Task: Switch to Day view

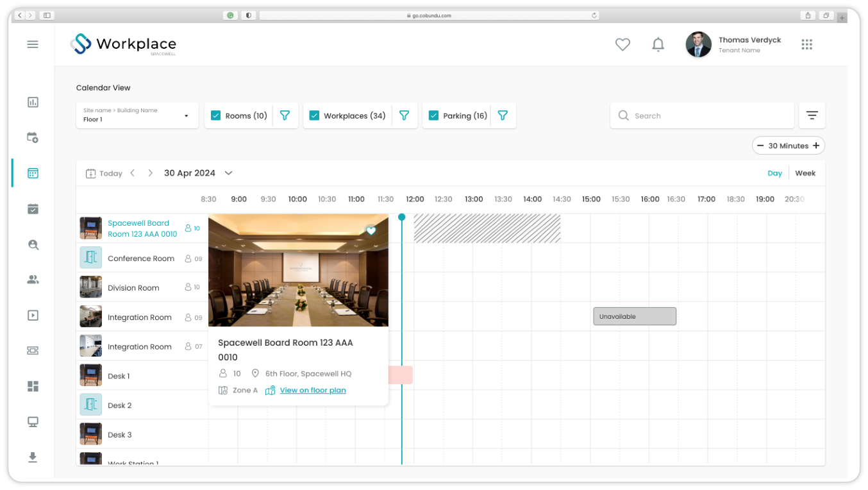Action: pyautogui.click(x=775, y=173)
